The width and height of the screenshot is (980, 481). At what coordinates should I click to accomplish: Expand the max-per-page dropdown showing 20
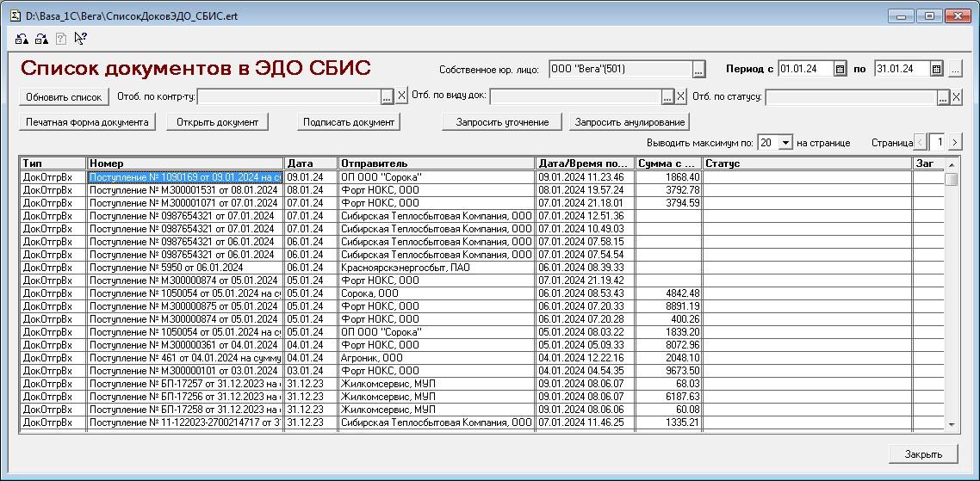(785, 143)
